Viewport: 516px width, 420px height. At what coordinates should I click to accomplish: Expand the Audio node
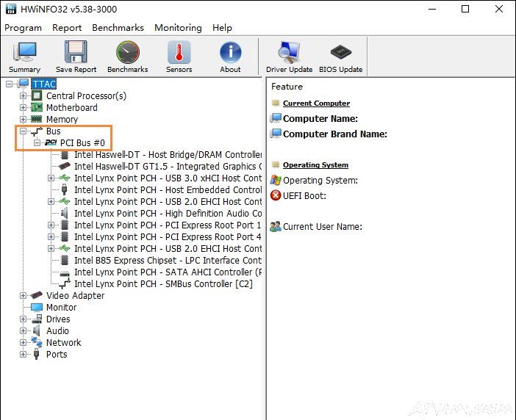23,330
